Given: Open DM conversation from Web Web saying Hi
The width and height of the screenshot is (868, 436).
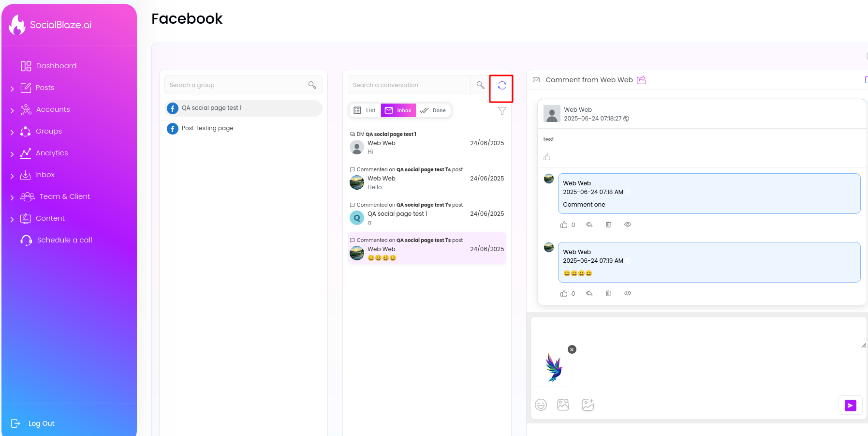Looking at the screenshot, I should click(x=427, y=143).
